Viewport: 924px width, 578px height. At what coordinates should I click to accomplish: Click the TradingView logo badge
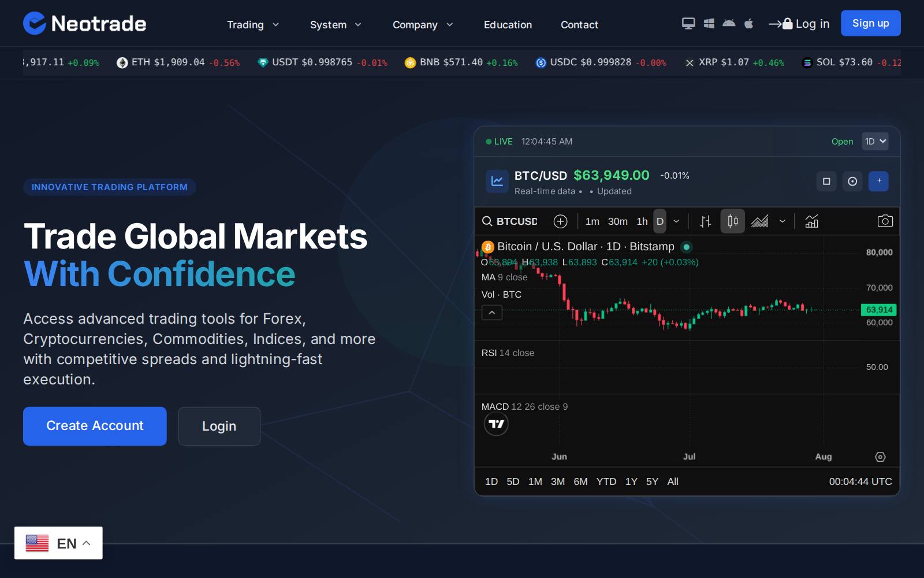tap(496, 424)
